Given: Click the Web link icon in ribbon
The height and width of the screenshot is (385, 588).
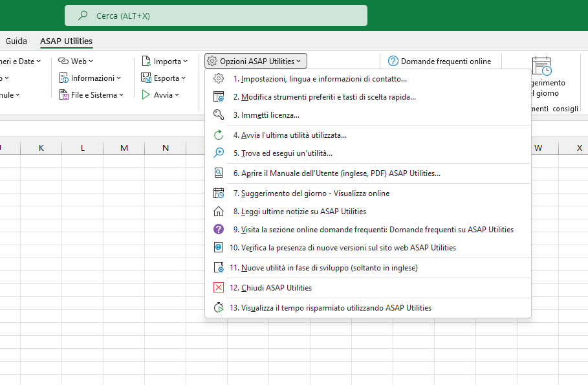Looking at the screenshot, I should (63, 61).
